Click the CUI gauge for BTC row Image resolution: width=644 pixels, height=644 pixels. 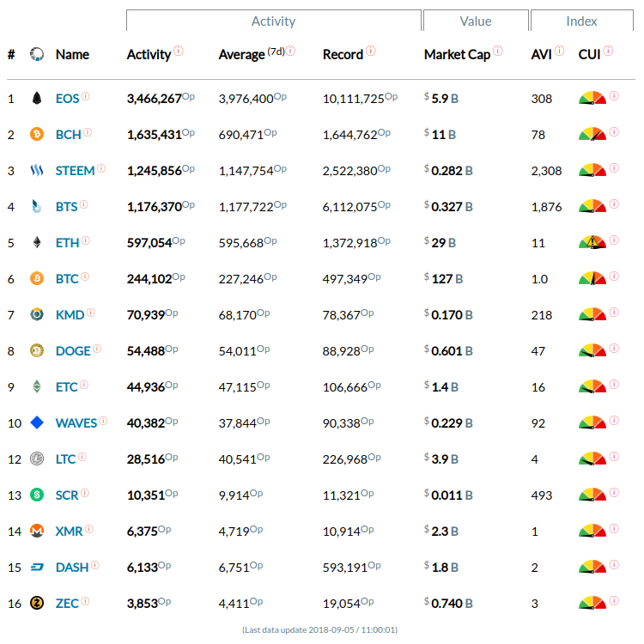(x=592, y=278)
